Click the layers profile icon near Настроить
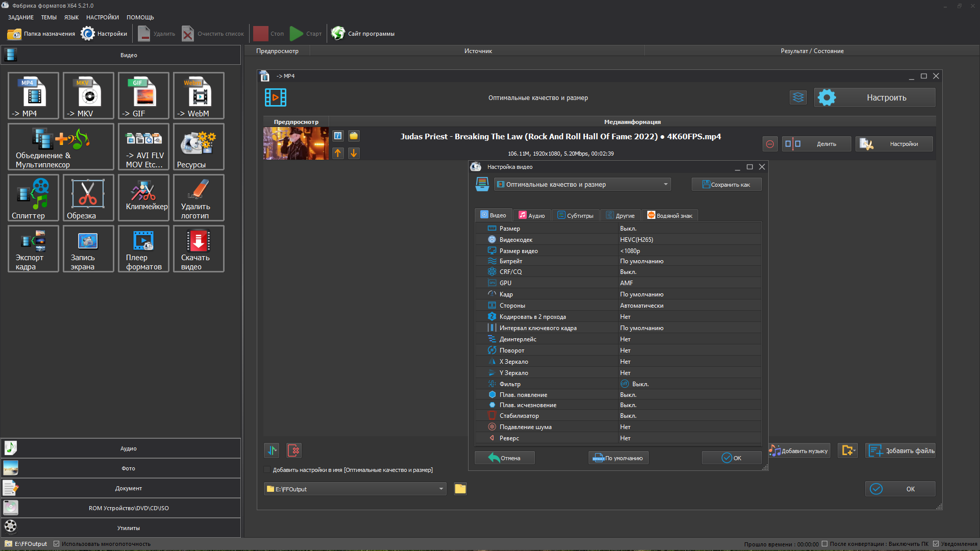This screenshot has height=551, width=980. (798, 97)
